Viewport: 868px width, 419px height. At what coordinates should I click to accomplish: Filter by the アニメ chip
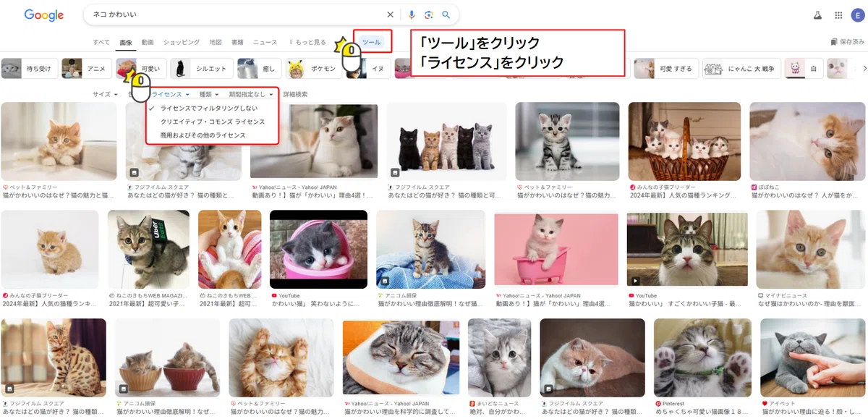tap(85, 69)
